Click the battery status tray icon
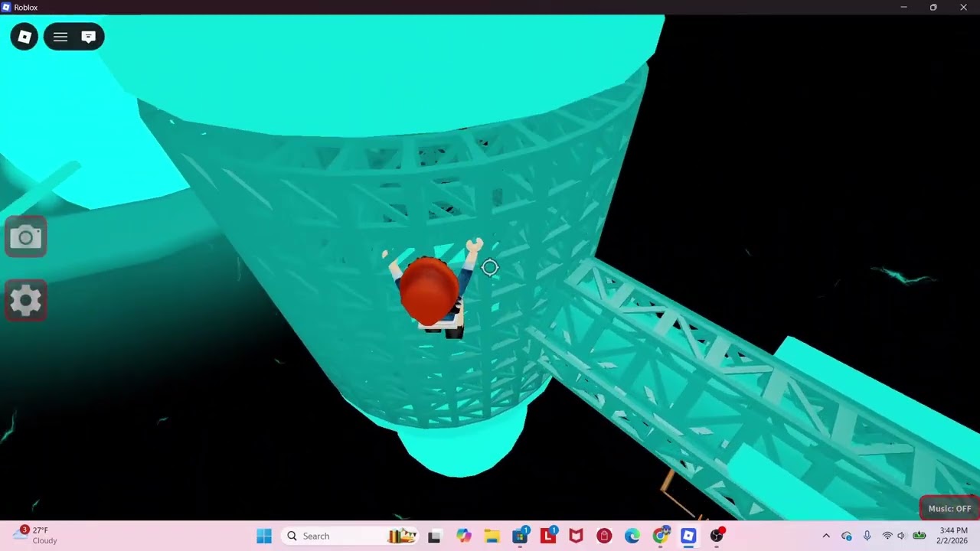The width and height of the screenshot is (980, 551). (920, 536)
